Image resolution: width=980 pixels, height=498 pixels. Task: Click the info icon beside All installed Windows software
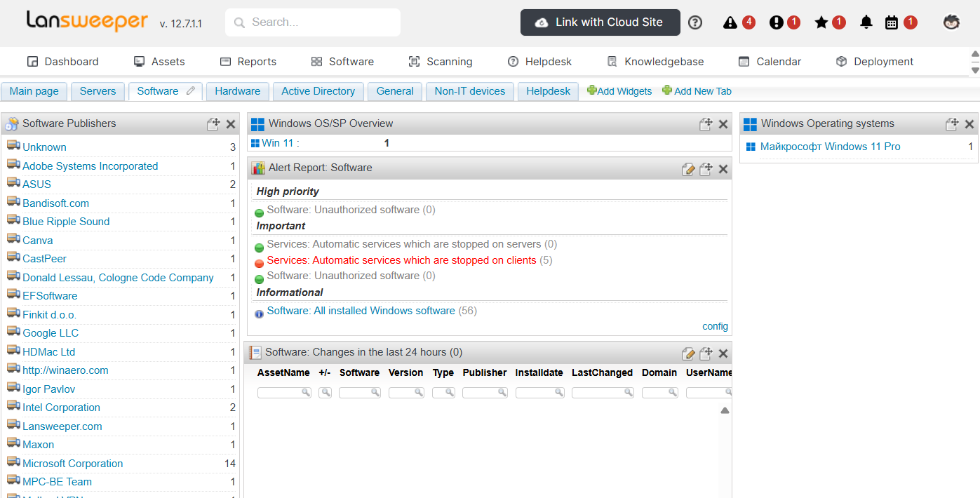tap(259, 314)
